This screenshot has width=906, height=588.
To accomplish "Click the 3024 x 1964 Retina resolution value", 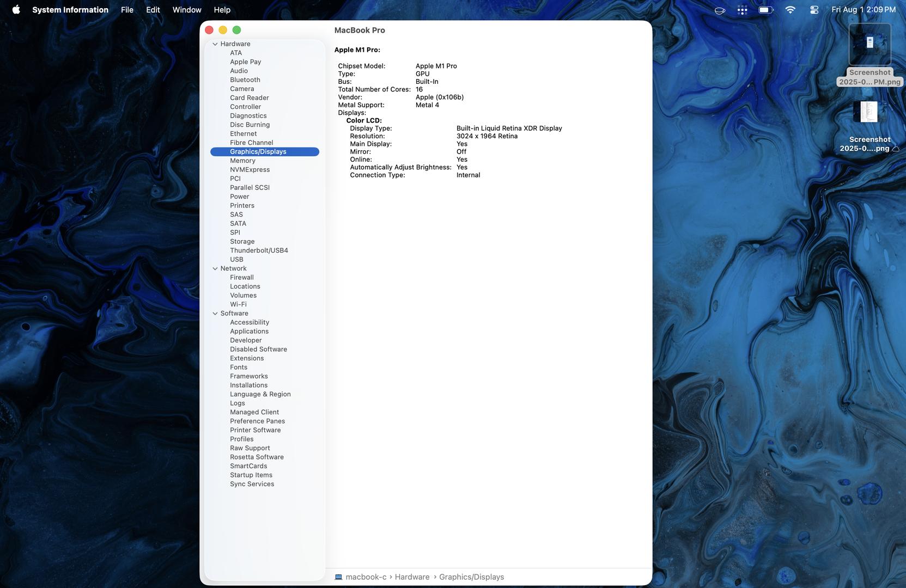I will coord(487,136).
